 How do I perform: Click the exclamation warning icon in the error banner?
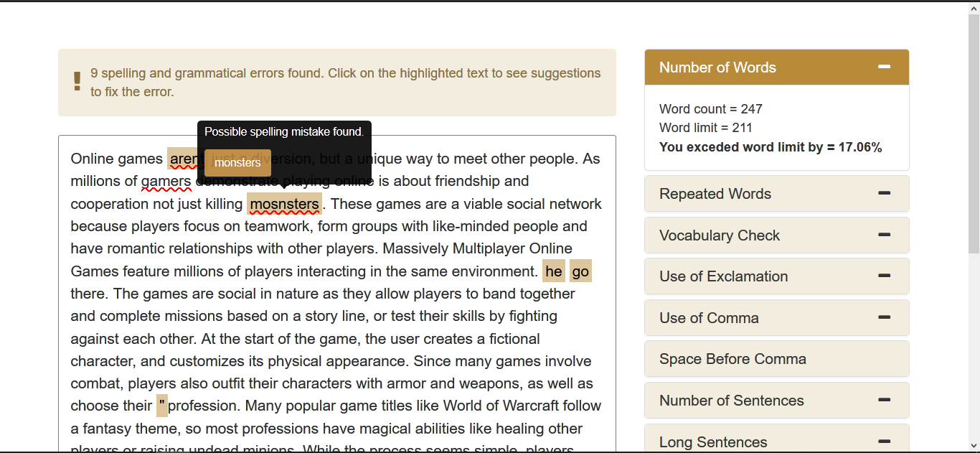[77, 80]
